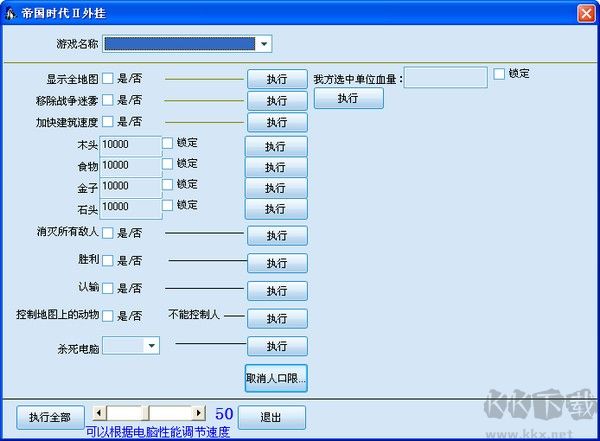Click 执行 for 移除战争迷雾
Viewport: 600px width, 441px height.
click(x=277, y=101)
